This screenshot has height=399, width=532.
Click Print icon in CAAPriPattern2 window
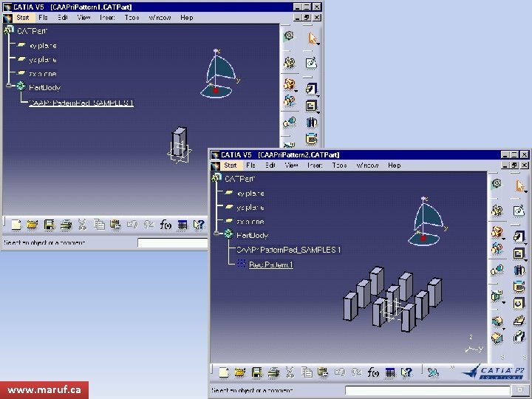(273, 372)
